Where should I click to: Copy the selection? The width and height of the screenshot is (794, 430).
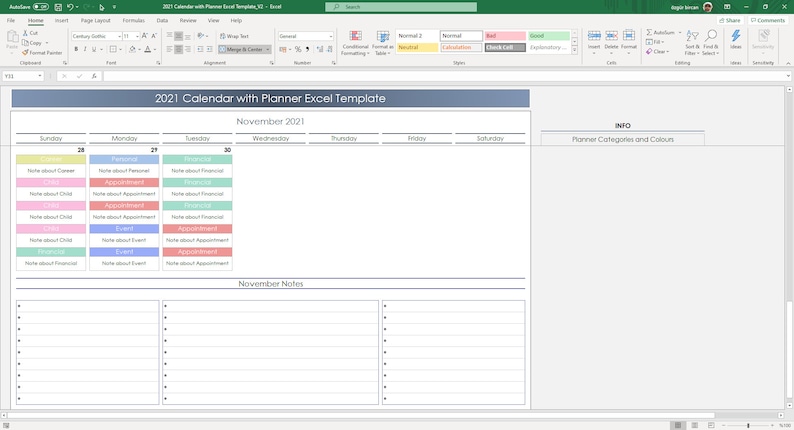[32, 43]
